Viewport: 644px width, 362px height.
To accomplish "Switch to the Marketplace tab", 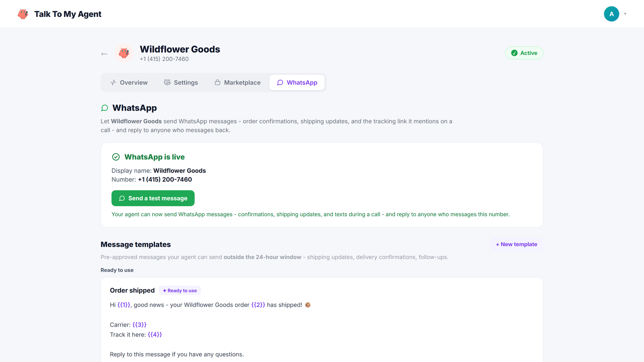I will click(x=237, y=82).
